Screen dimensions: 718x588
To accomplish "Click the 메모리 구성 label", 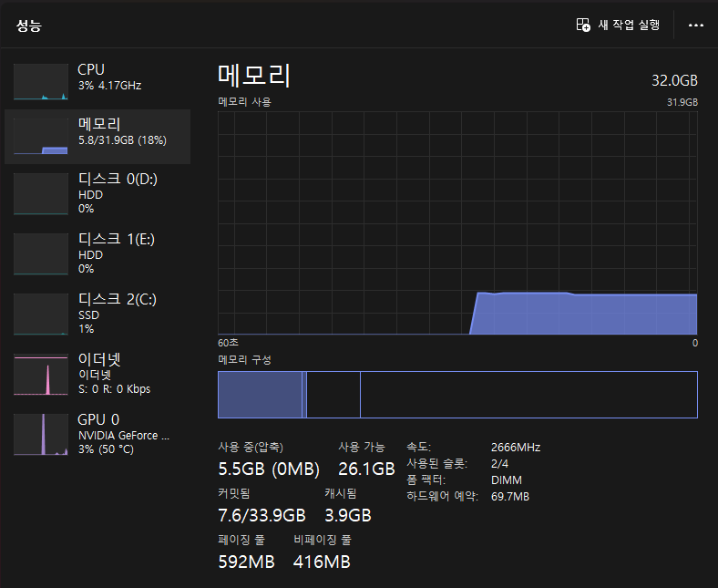I will [244, 360].
